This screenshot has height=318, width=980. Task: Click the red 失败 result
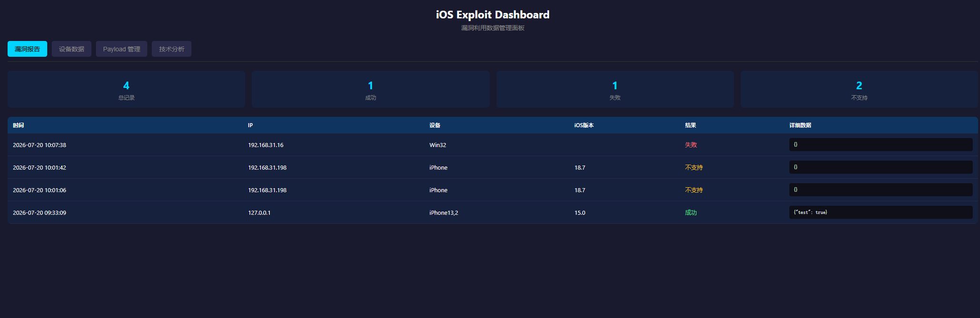tap(691, 145)
